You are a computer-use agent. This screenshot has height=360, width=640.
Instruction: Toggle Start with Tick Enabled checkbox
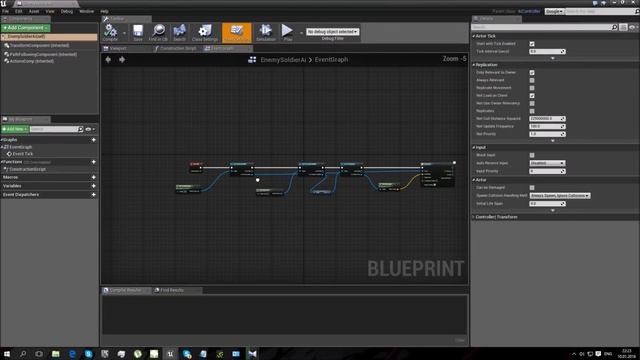tap(532, 44)
